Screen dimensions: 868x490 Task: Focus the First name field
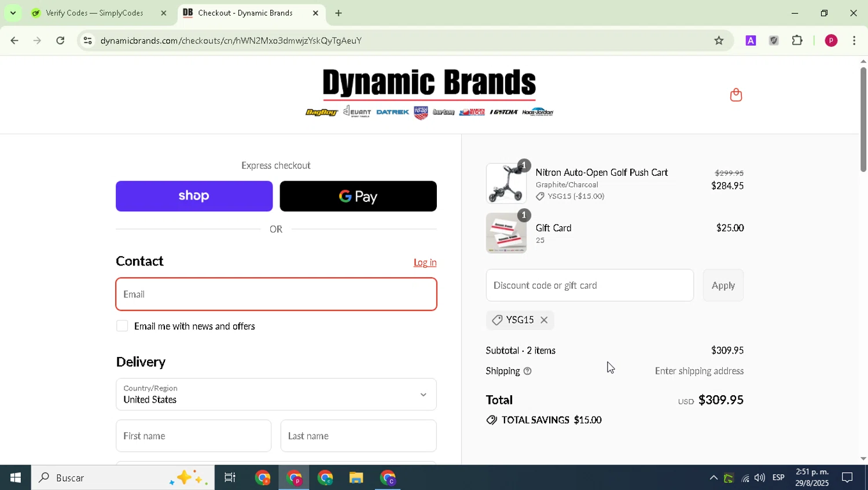[193, 436]
